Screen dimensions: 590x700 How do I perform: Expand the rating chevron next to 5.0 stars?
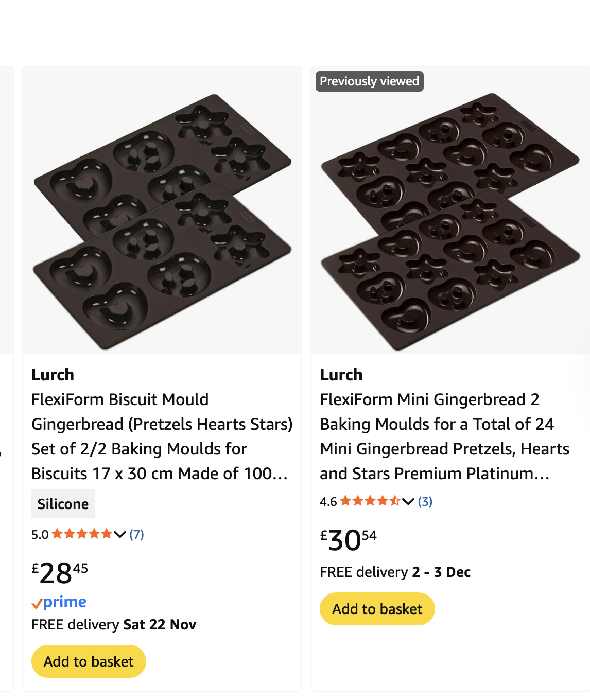120,535
